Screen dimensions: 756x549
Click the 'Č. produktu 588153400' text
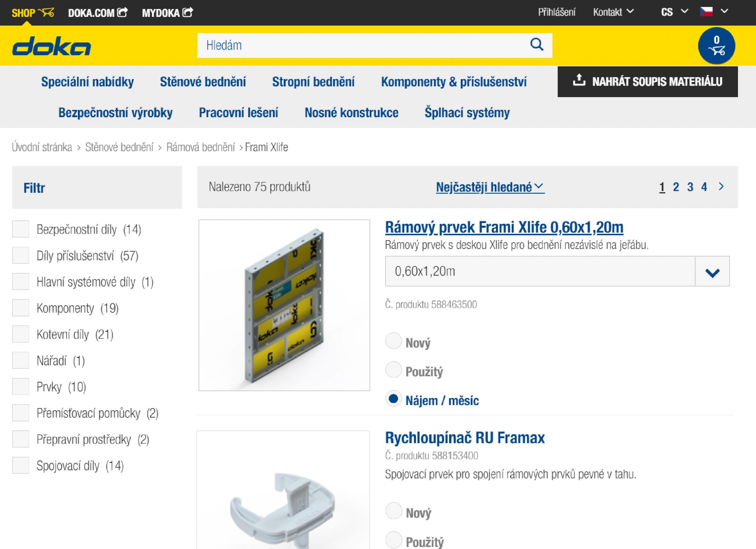431,455
